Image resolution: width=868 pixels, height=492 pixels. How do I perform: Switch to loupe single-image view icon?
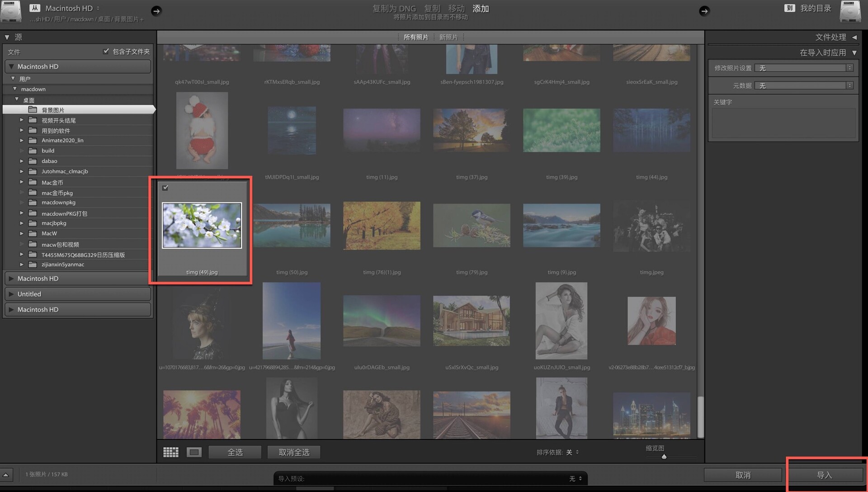[194, 452]
